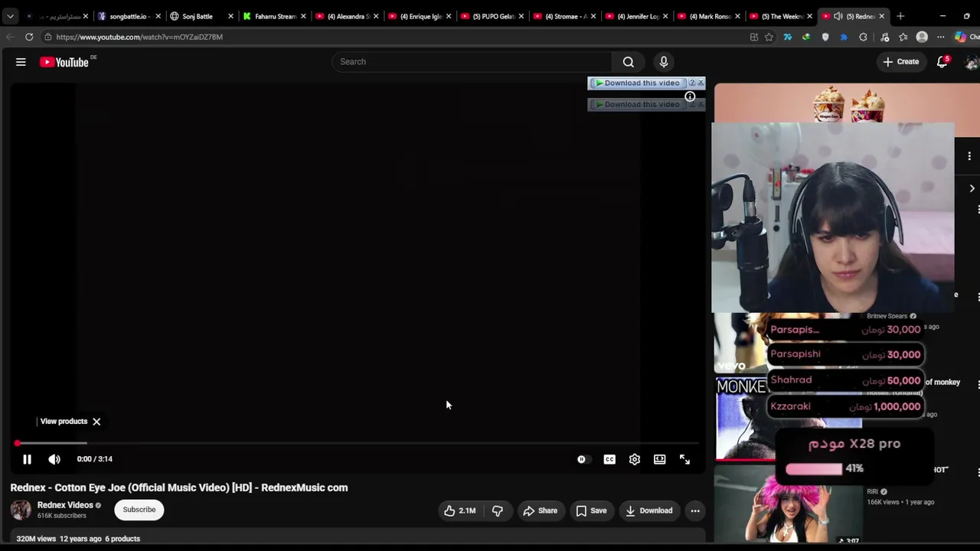Image resolution: width=980 pixels, height=551 pixels.
Task: Open browser Settings and more menu
Action: coord(941,37)
